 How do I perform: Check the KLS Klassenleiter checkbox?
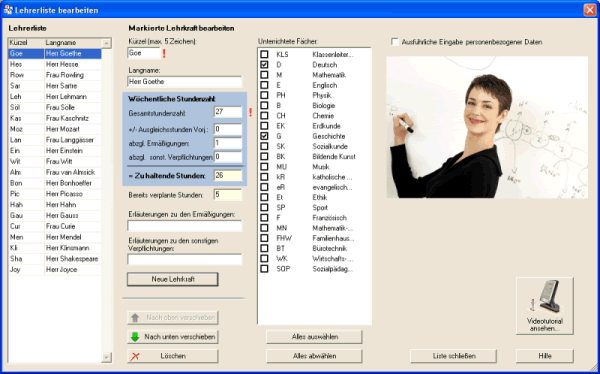point(264,54)
